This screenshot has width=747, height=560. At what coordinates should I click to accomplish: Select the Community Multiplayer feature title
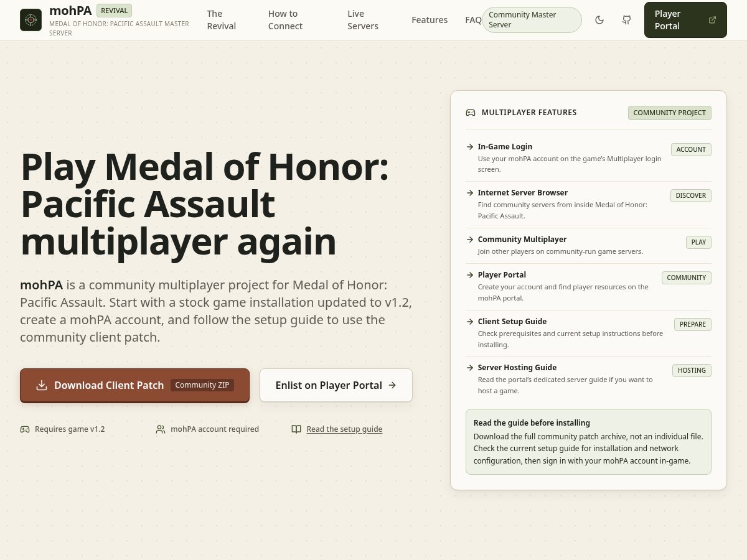pyautogui.click(x=522, y=240)
